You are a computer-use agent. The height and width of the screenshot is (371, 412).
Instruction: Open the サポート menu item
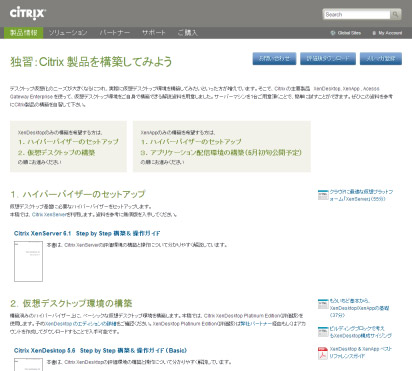point(154,33)
